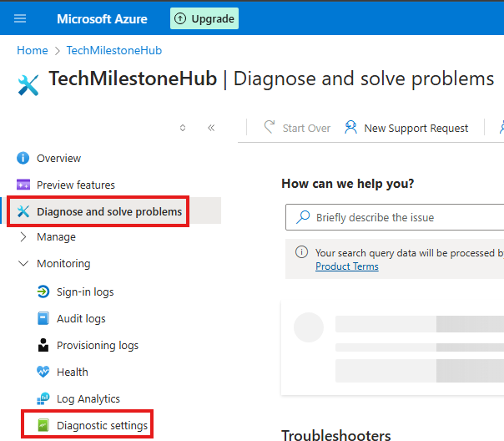The image size is (504, 441).
Task: Open Diagnostic settings
Action: [102, 426]
